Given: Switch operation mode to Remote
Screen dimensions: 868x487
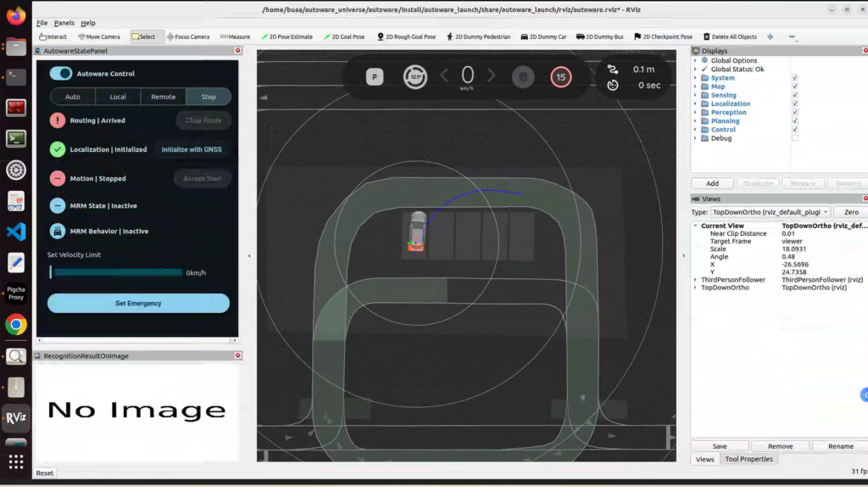Looking at the screenshot, I should [x=164, y=97].
